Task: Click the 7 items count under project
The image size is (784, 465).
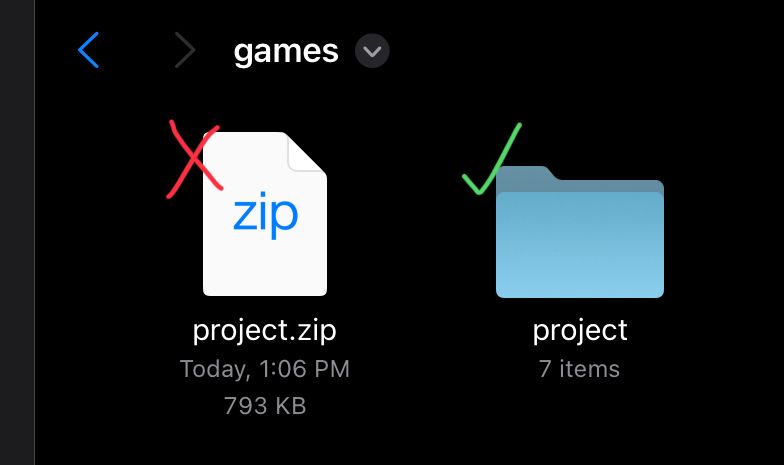Action: tap(580, 369)
